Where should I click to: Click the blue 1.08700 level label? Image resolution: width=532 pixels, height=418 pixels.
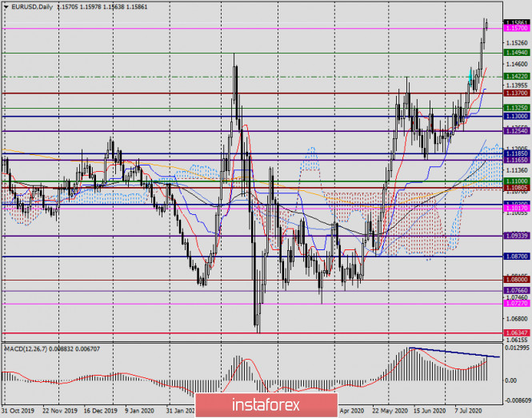pyautogui.click(x=514, y=257)
